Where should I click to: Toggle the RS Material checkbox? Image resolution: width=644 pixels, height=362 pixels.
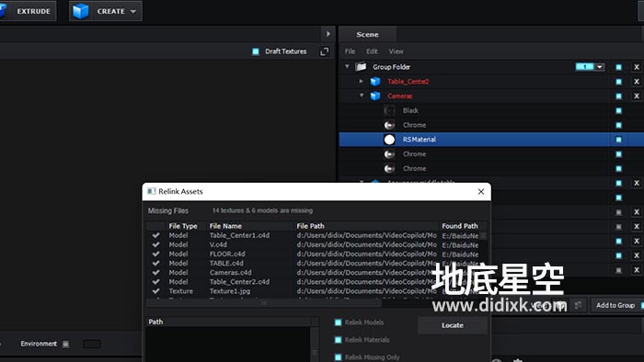click(x=618, y=140)
